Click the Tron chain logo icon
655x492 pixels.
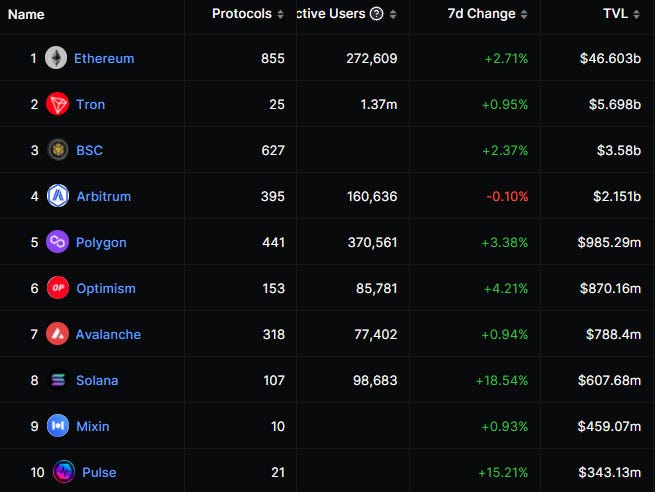coord(57,104)
